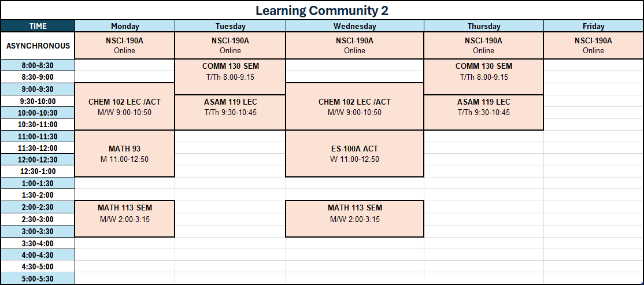644x285 pixels.
Task: Click Thursday's ASAM 119 LEC block
Action: 484,113
